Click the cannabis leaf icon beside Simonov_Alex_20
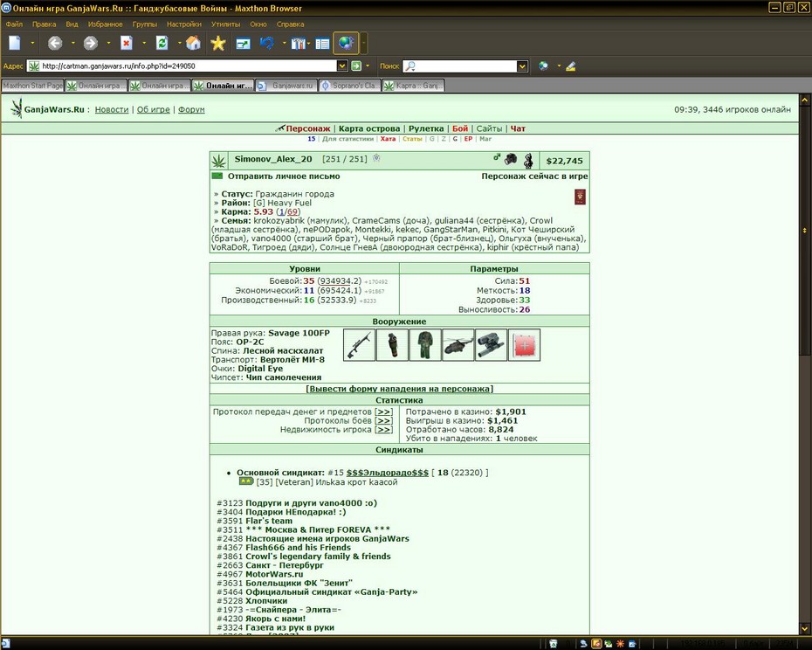The image size is (812, 650). tap(219, 161)
